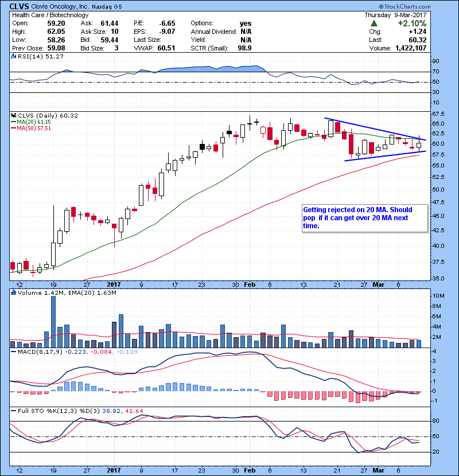
Task: Click the Mar label on price chart axis
Action: coord(379,285)
